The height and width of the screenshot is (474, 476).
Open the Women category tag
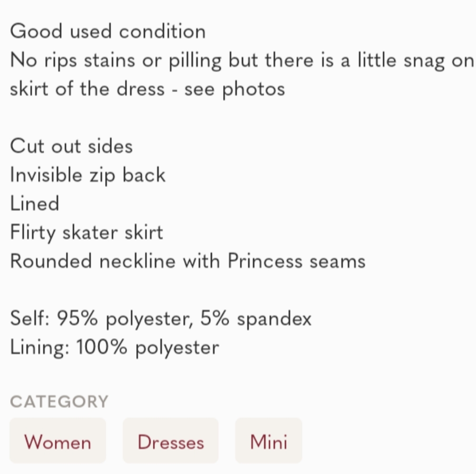click(58, 441)
